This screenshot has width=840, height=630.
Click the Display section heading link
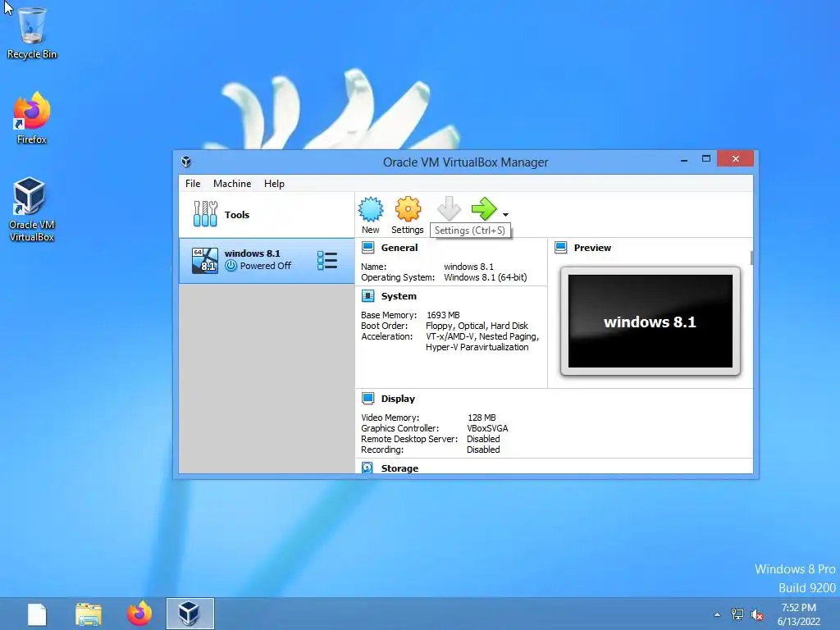[x=398, y=399]
